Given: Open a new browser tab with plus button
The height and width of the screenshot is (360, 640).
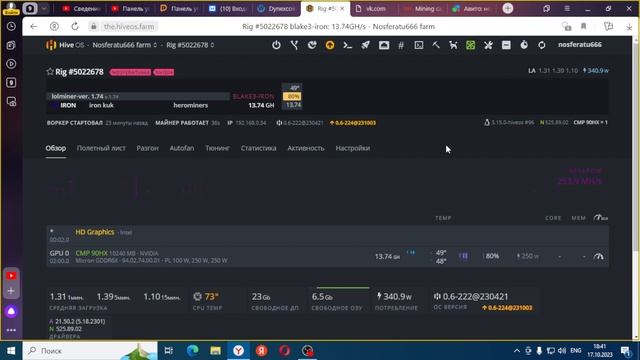Looking at the screenshot, I should click(508, 8).
